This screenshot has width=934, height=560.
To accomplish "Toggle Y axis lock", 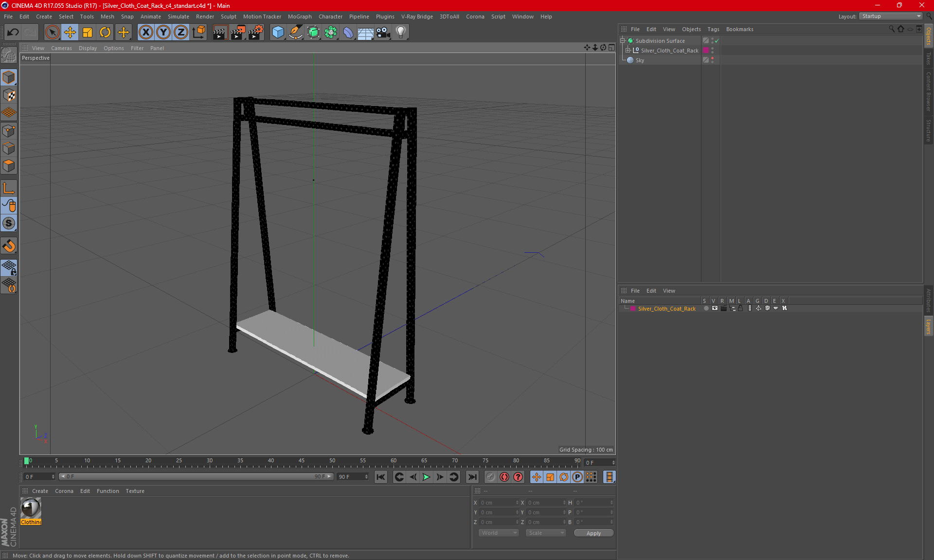I will [x=163, y=33].
